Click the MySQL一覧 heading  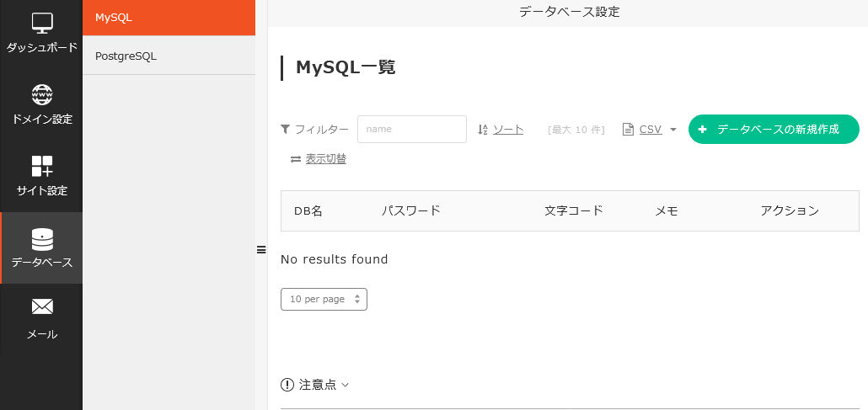(346, 67)
